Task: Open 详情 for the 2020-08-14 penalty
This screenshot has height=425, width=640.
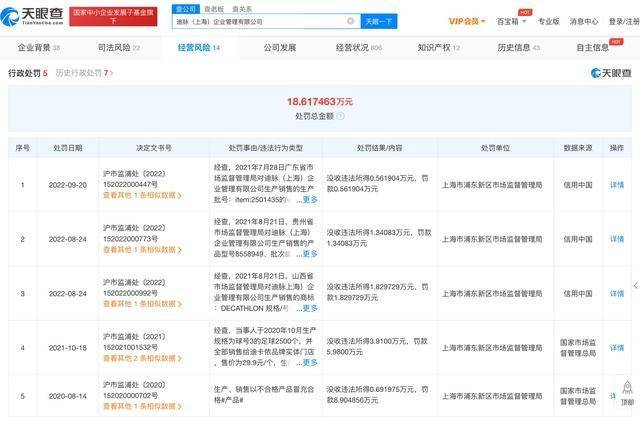Action: coord(613,396)
